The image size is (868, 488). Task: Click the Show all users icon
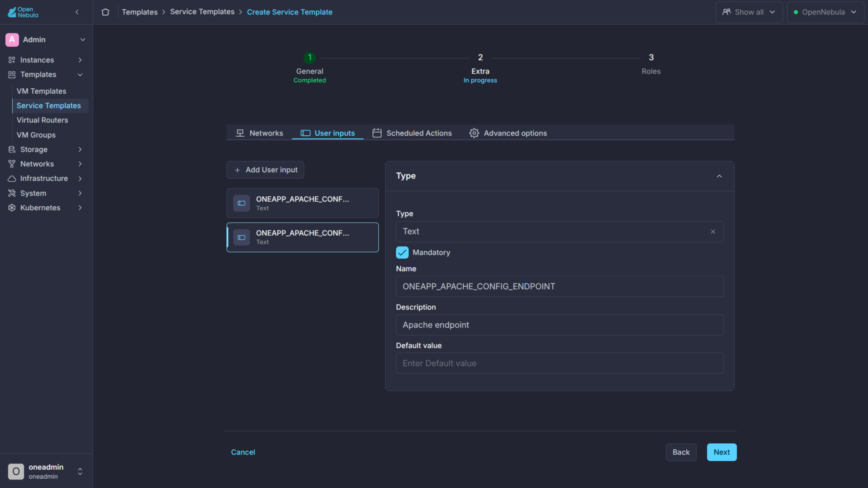[x=726, y=12]
